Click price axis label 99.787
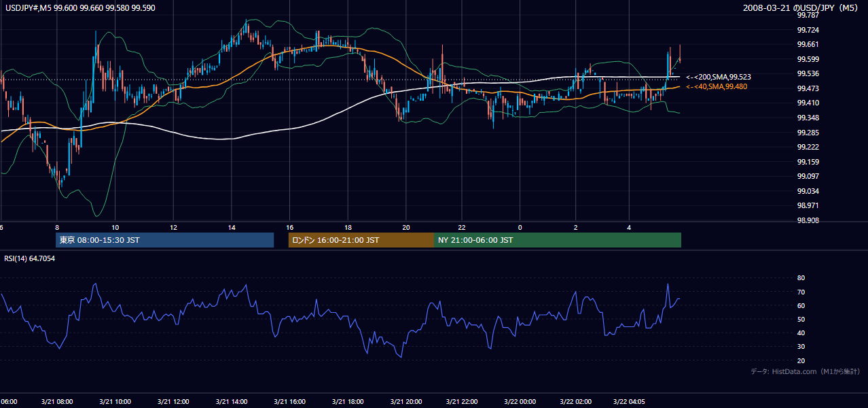This screenshot has width=868, height=408. click(x=809, y=15)
